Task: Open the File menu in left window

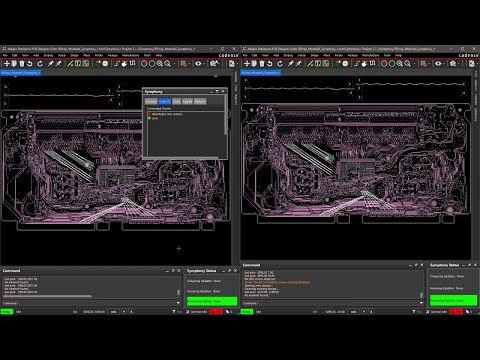Action: point(5,55)
